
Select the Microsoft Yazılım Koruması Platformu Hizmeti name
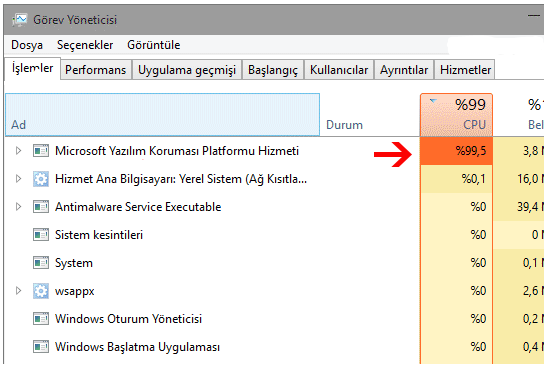pos(177,151)
